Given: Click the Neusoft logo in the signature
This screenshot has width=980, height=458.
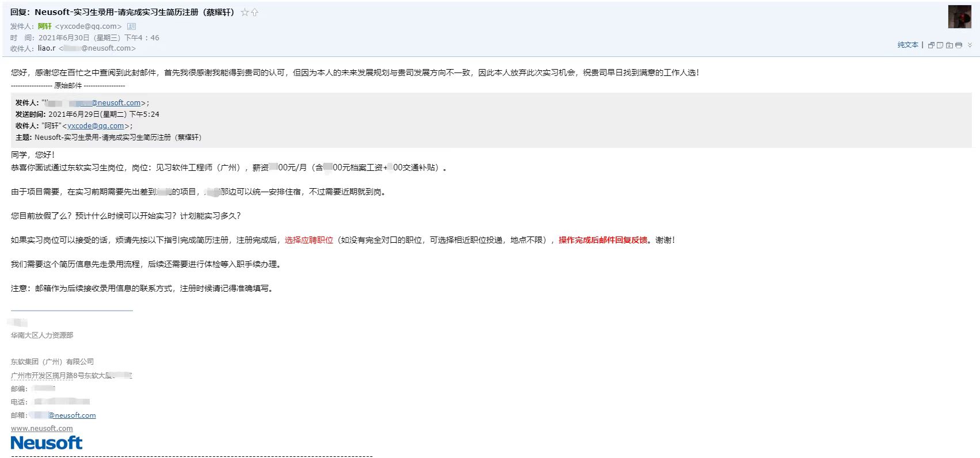Looking at the screenshot, I should point(47,443).
